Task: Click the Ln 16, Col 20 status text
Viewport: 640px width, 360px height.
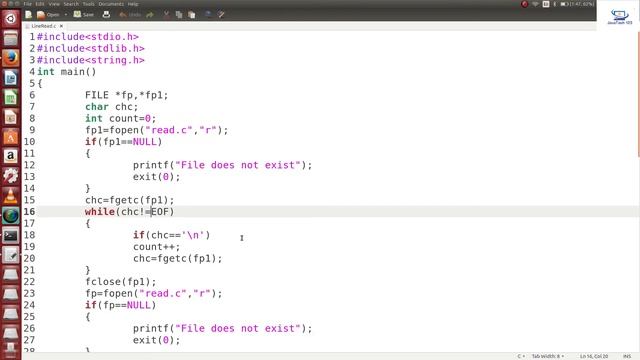Action: (x=594, y=356)
